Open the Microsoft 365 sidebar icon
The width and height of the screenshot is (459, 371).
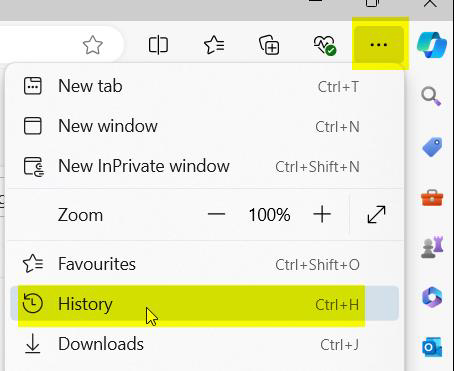point(432,297)
